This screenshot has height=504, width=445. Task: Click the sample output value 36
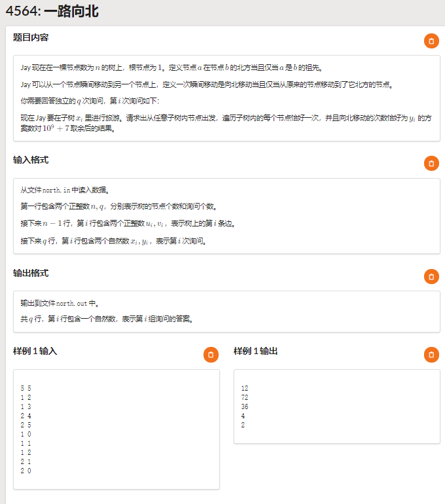point(245,407)
